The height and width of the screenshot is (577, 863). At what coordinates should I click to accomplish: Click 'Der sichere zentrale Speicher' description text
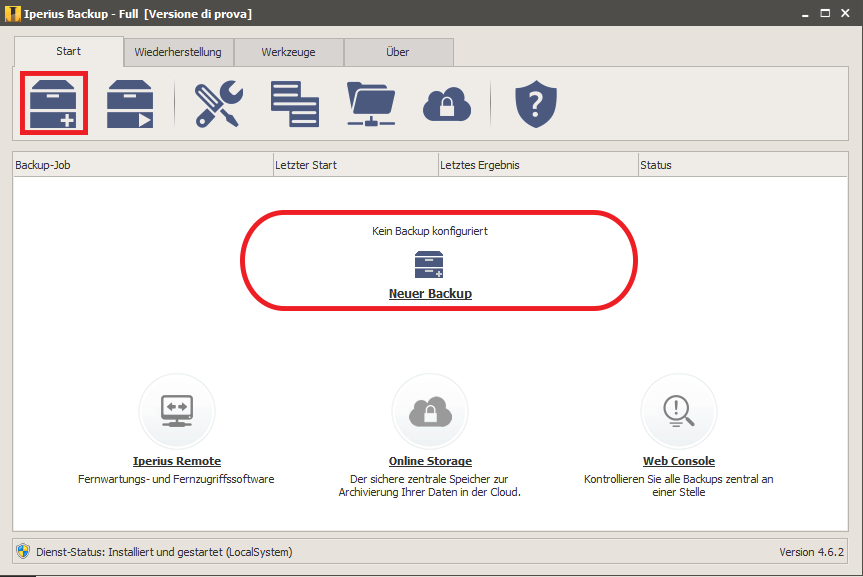429,486
